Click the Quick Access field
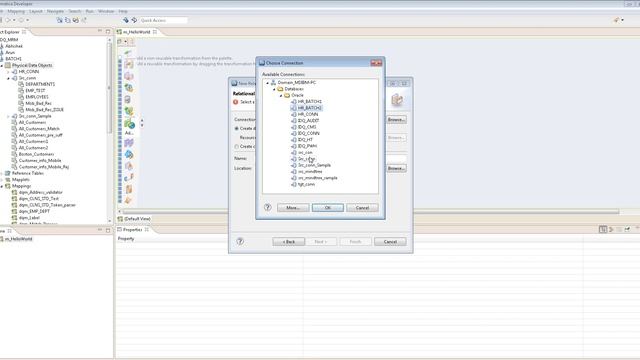This screenshot has height=360, width=640. pos(163,20)
